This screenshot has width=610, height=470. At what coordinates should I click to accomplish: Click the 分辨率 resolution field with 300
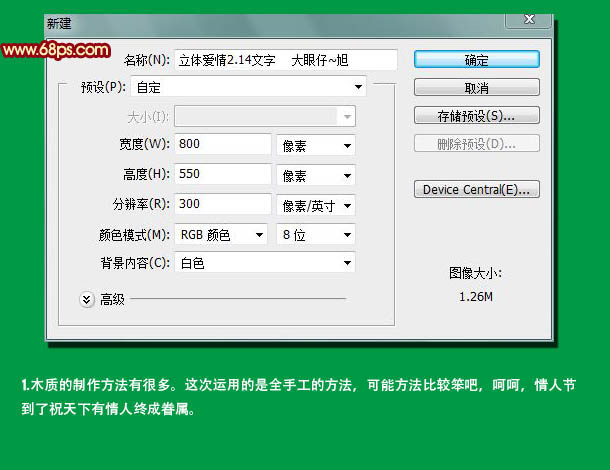(x=223, y=204)
